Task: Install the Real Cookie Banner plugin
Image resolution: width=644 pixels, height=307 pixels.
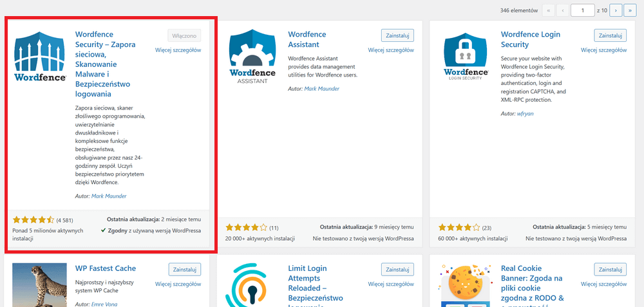Action: [611, 269]
